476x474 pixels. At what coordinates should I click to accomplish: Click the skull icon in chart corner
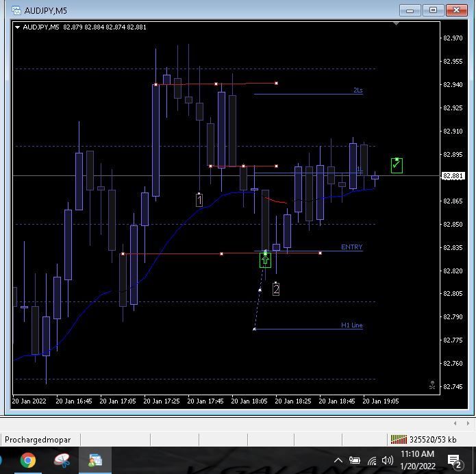tap(432, 386)
